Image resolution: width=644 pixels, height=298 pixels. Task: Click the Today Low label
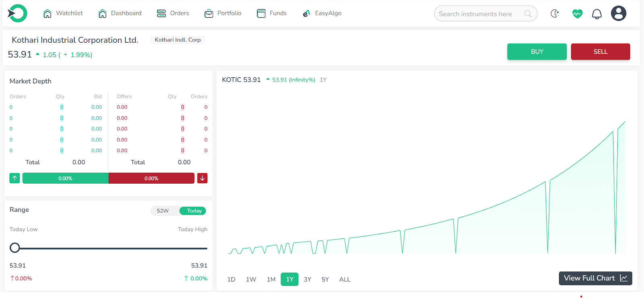pyautogui.click(x=24, y=230)
